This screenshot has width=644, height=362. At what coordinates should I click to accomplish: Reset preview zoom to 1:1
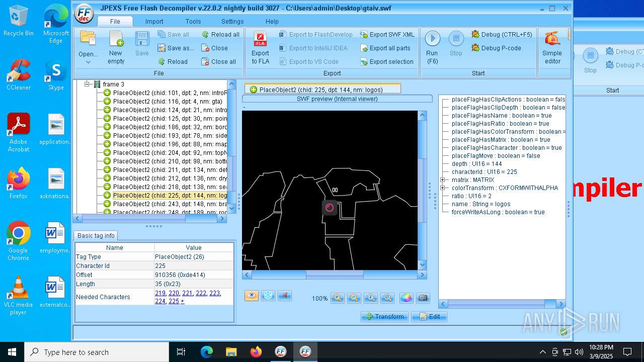(x=371, y=298)
